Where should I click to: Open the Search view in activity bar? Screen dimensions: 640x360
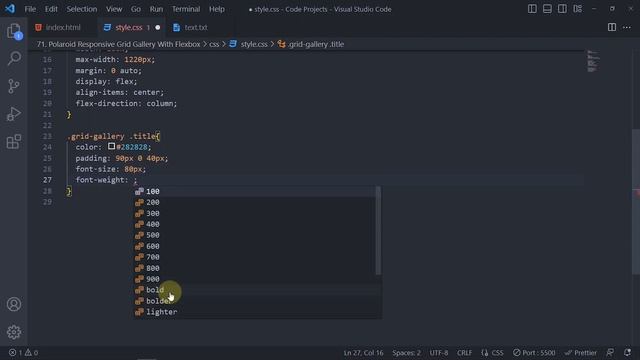pyautogui.click(x=14, y=58)
